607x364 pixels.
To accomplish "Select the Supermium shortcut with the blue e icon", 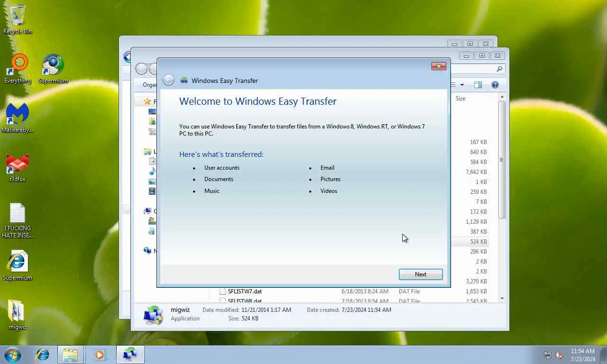I will [x=18, y=265].
